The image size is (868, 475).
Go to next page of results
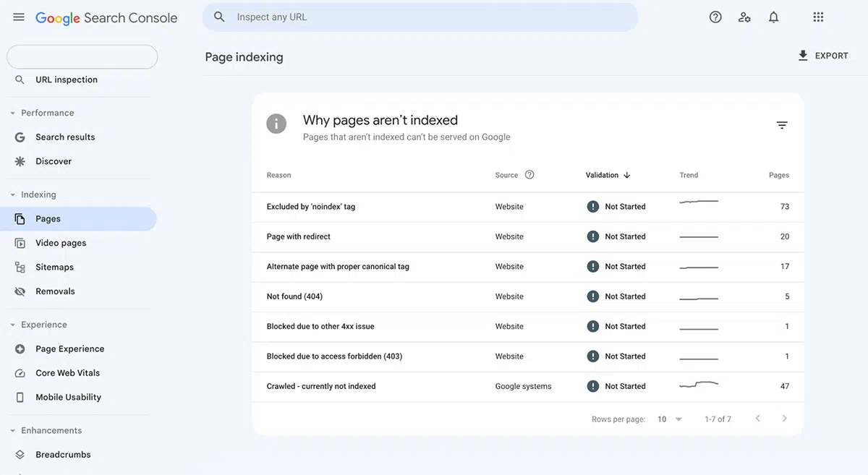(784, 419)
